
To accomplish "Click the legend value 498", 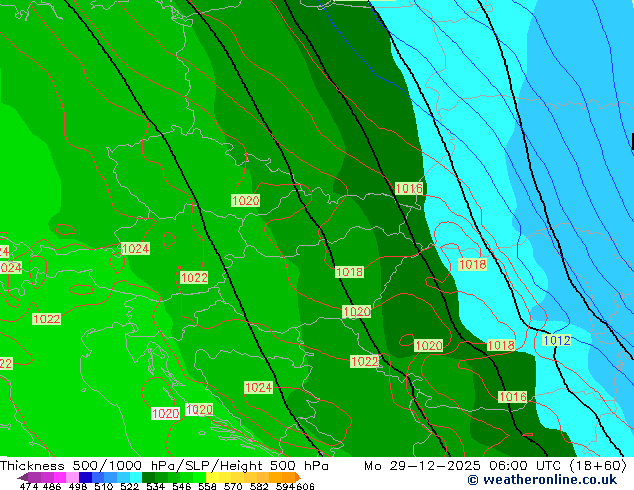I will coord(78,486).
